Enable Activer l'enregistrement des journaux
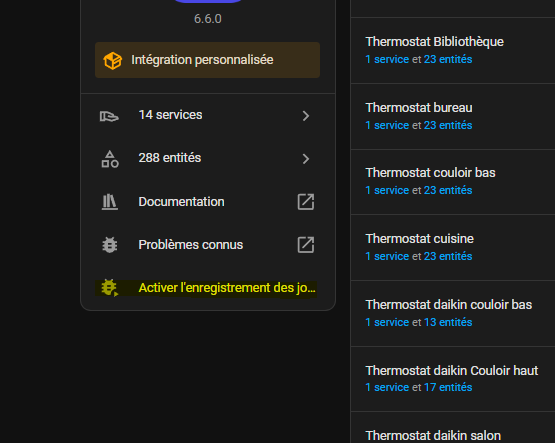This screenshot has width=555, height=443. click(x=208, y=288)
